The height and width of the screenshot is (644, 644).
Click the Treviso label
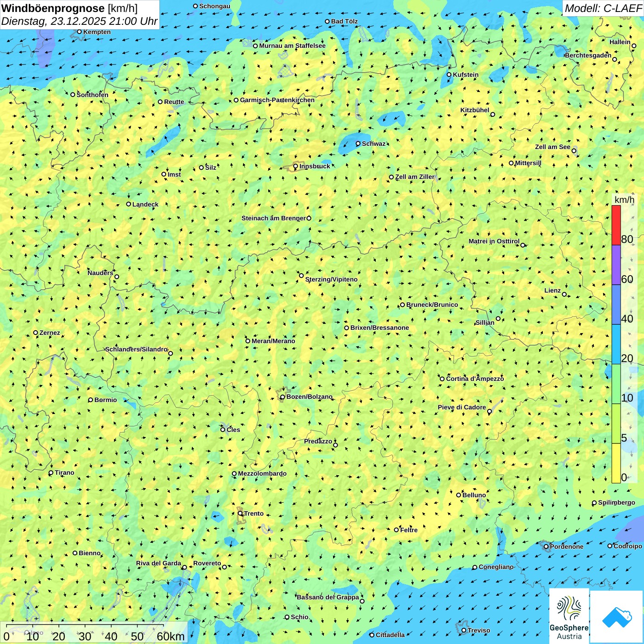(x=479, y=630)
